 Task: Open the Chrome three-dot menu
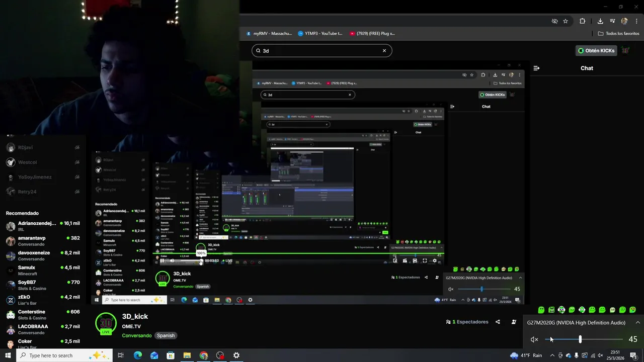(637, 21)
